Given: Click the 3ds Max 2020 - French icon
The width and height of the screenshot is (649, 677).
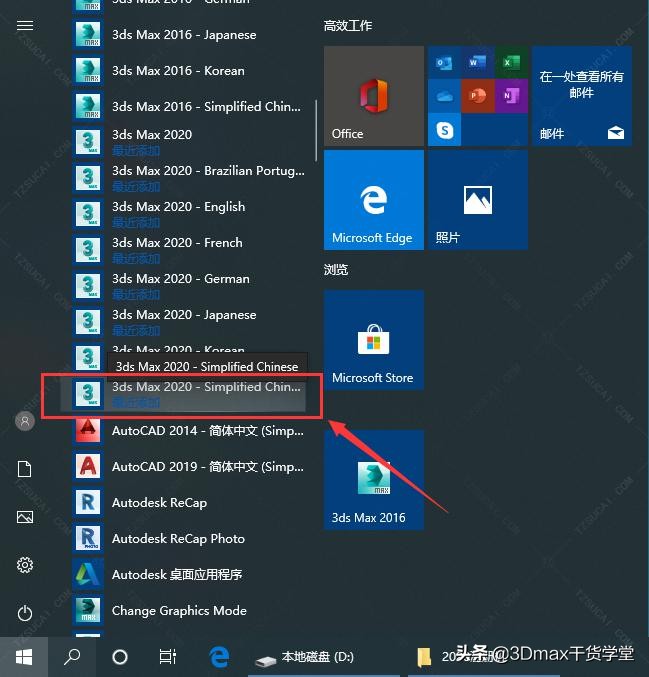Looking at the screenshot, I should (x=88, y=250).
